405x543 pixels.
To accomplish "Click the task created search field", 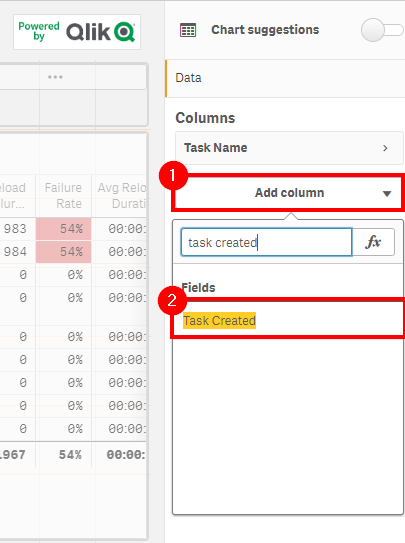I will [x=267, y=242].
